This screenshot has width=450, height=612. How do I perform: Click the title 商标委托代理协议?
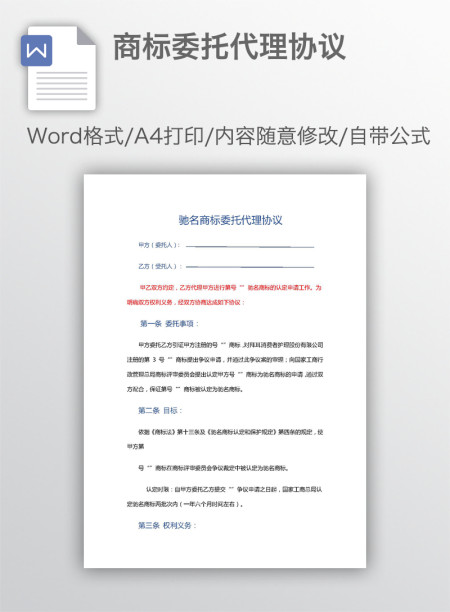click(229, 47)
